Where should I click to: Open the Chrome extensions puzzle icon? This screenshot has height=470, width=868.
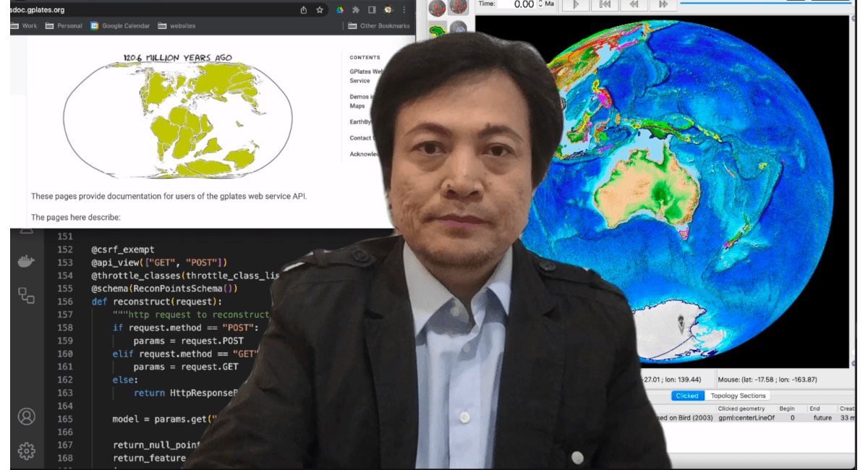[356, 10]
